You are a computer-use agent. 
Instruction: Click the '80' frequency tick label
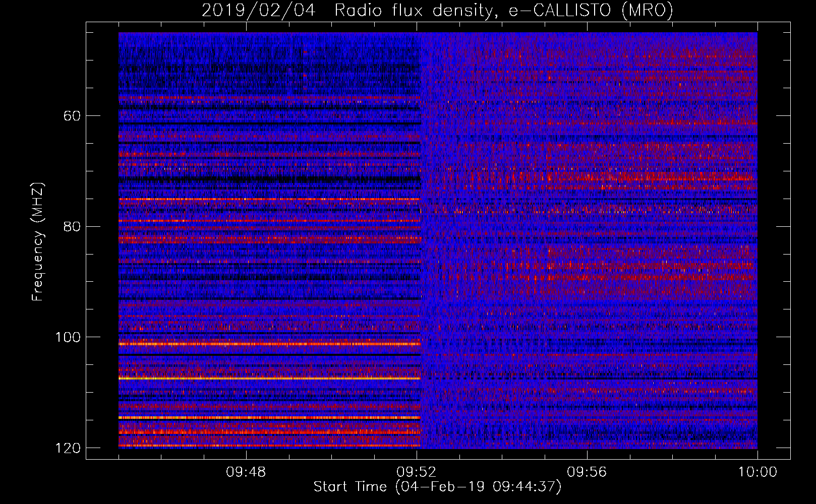(72, 226)
